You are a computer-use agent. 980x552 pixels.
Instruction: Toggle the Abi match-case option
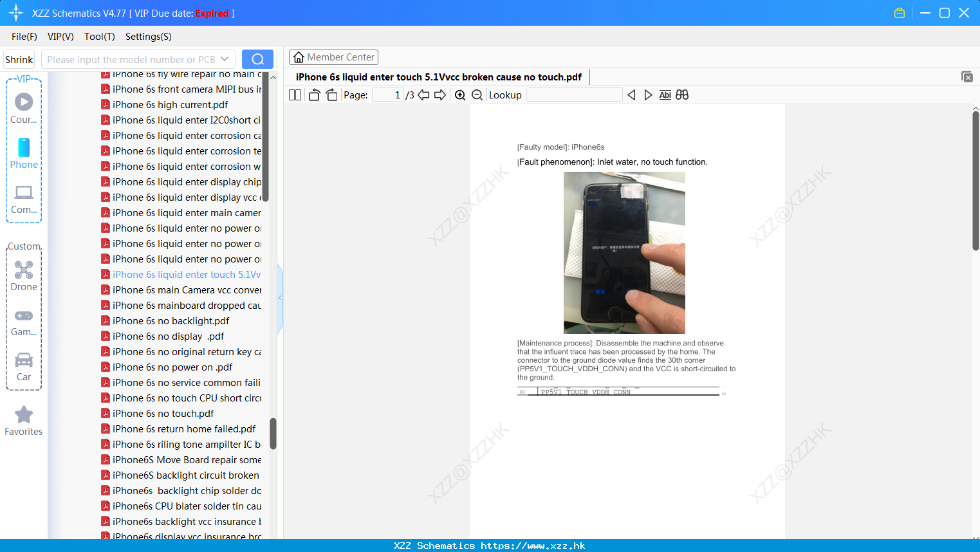tap(665, 95)
